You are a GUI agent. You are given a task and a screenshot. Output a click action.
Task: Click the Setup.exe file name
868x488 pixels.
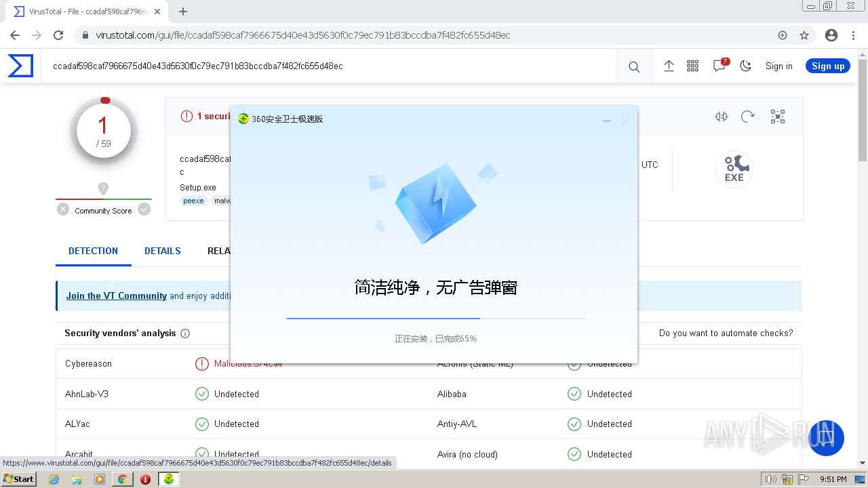pyautogui.click(x=198, y=187)
